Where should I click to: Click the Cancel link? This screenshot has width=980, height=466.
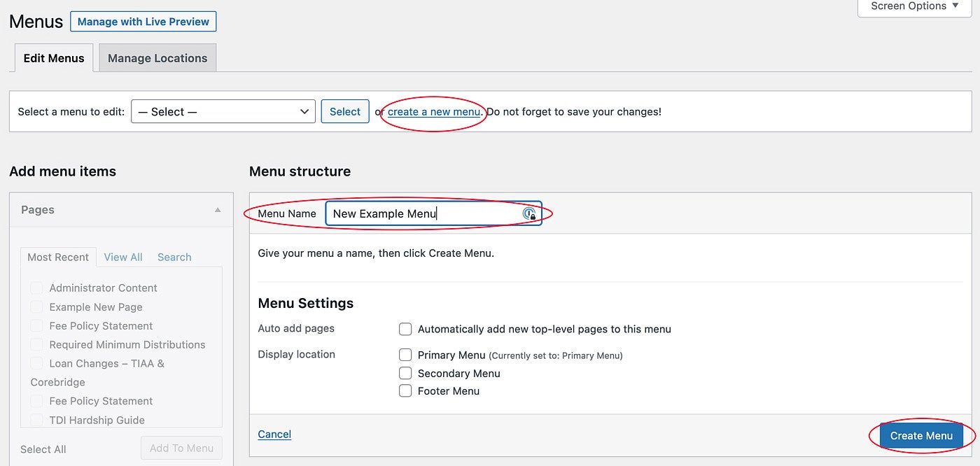click(274, 434)
